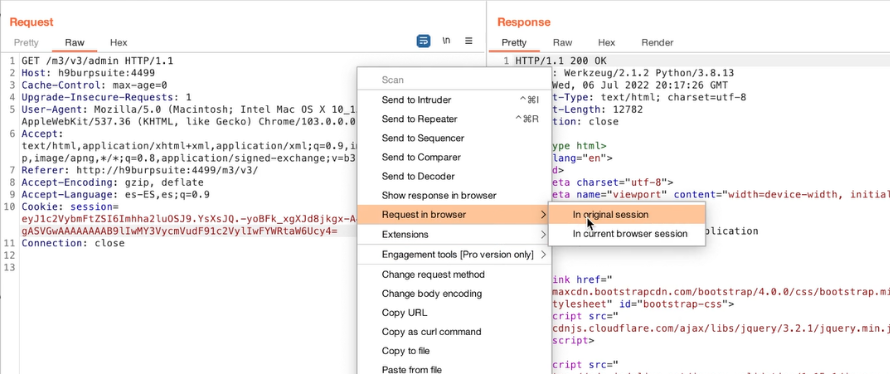
Task: Click the Connection: close line in Request
Action: pyautogui.click(x=73, y=243)
